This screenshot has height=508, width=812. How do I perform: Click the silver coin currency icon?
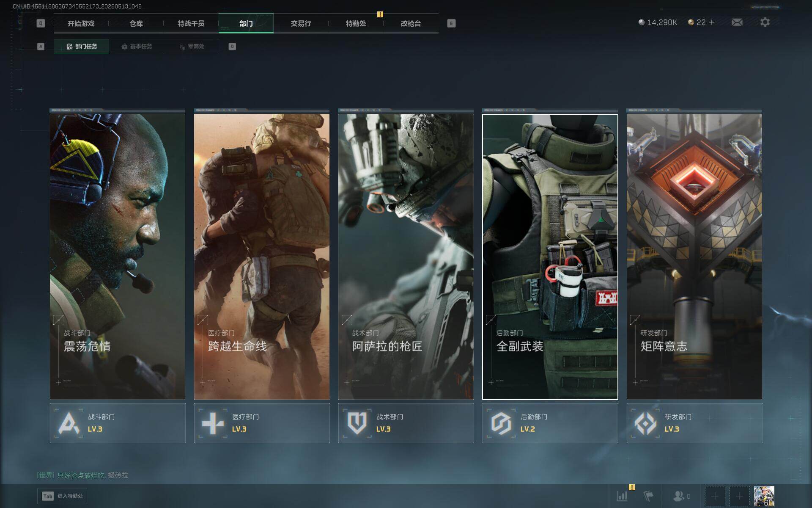pyautogui.click(x=642, y=22)
